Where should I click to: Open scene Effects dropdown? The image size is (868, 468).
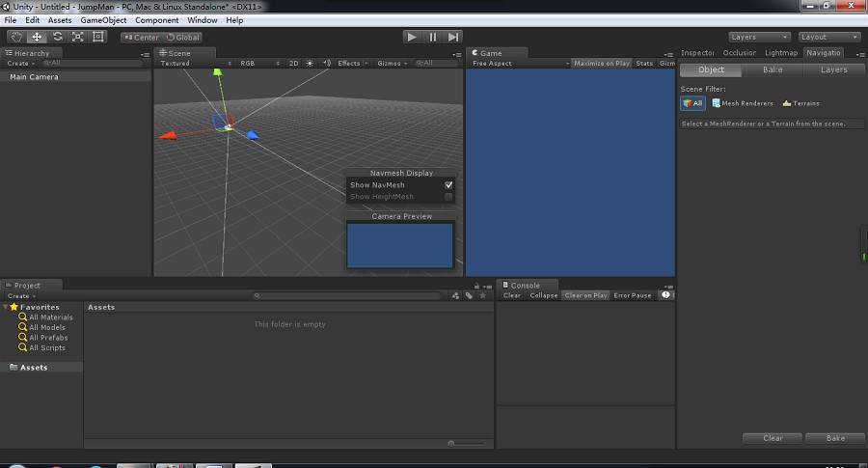[353, 63]
